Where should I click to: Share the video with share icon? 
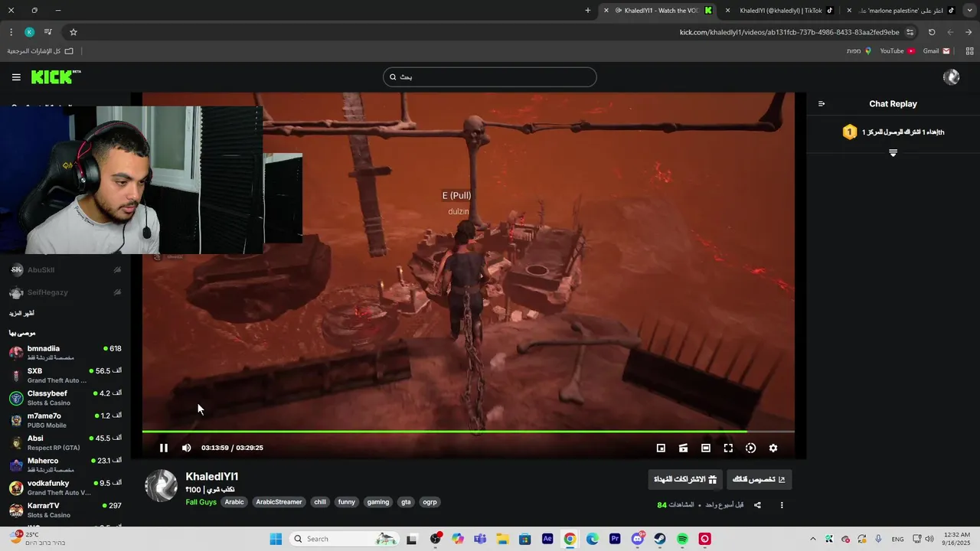757,505
